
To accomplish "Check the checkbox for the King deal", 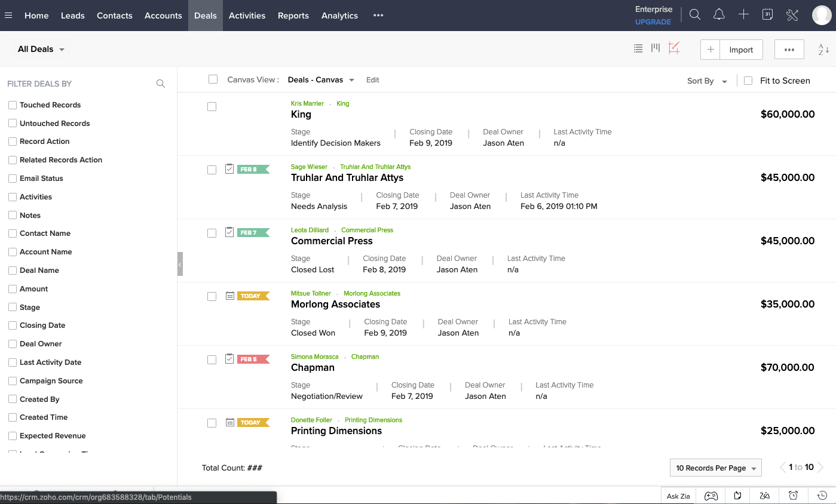I will coord(212,106).
